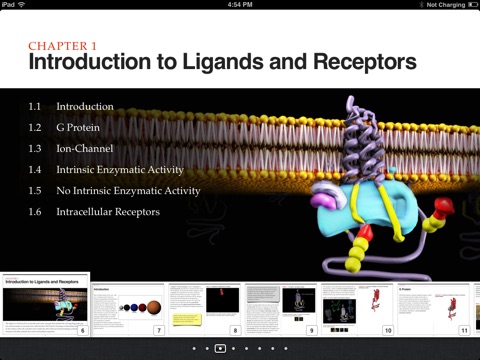Open section 1.4 Intrinsic Enzymatic Activity
Screen dimensions: 480x360
tap(106, 170)
